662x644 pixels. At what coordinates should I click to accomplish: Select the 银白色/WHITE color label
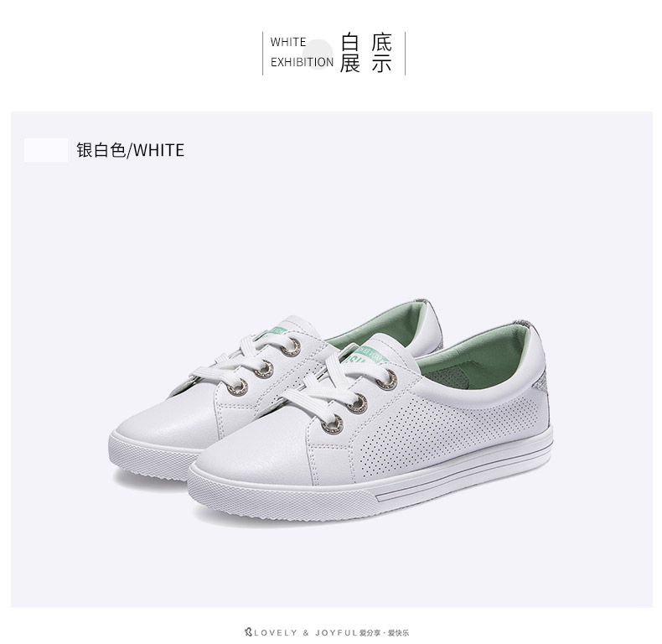pyautogui.click(x=131, y=150)
